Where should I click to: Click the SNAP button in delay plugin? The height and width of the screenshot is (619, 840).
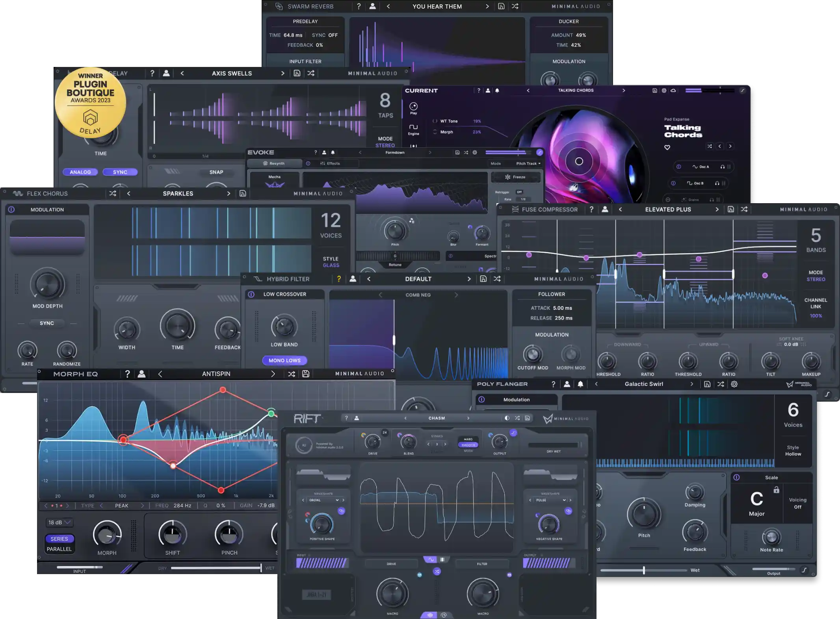click(x=216, y=172)
